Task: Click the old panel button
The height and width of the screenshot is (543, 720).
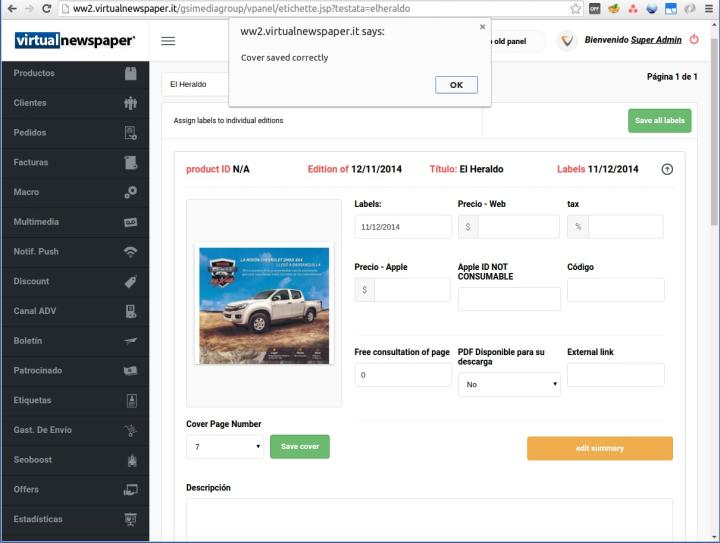Action: point(517,41)
